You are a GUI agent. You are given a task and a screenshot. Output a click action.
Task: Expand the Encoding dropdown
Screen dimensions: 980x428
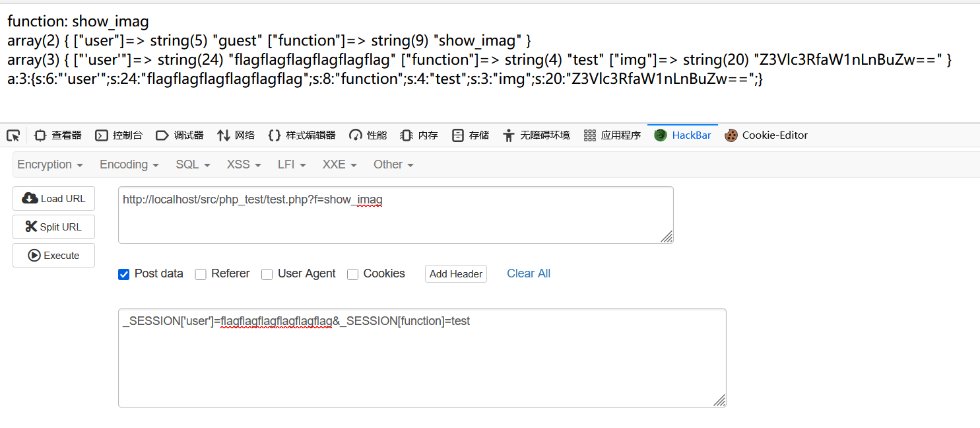click(128, 164)
